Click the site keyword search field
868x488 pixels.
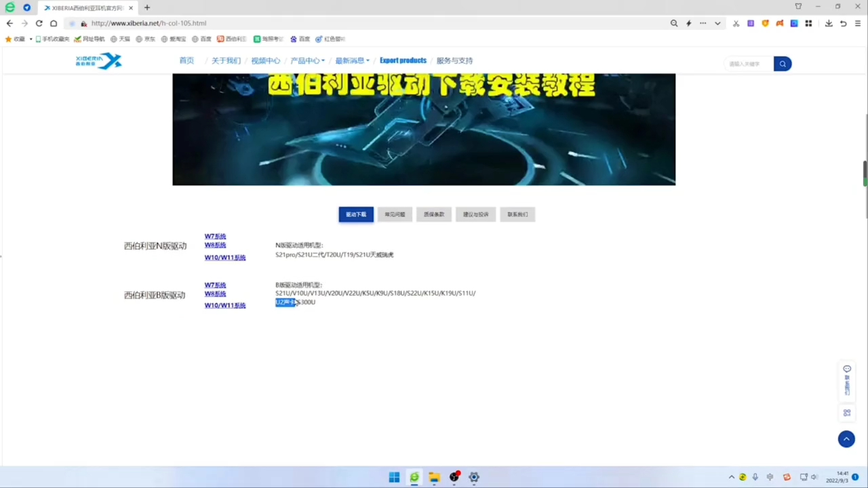coord(749,64)
